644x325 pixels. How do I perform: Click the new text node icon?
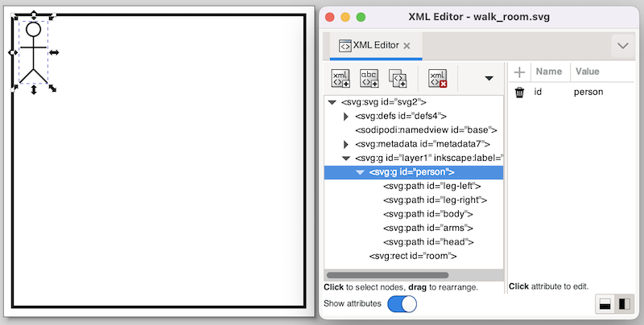point(369,78)
